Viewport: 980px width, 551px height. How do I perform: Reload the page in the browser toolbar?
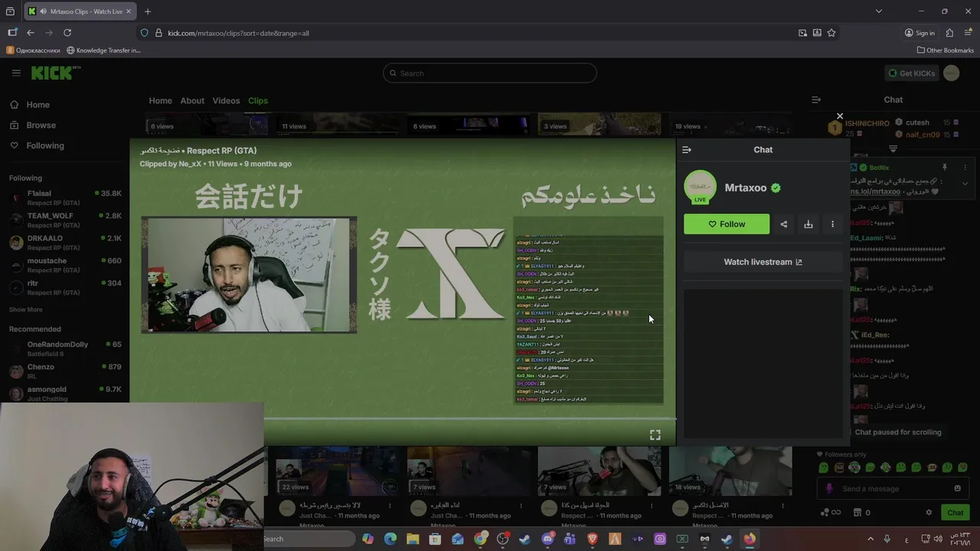pyautogui.click(x=67, y=33)
